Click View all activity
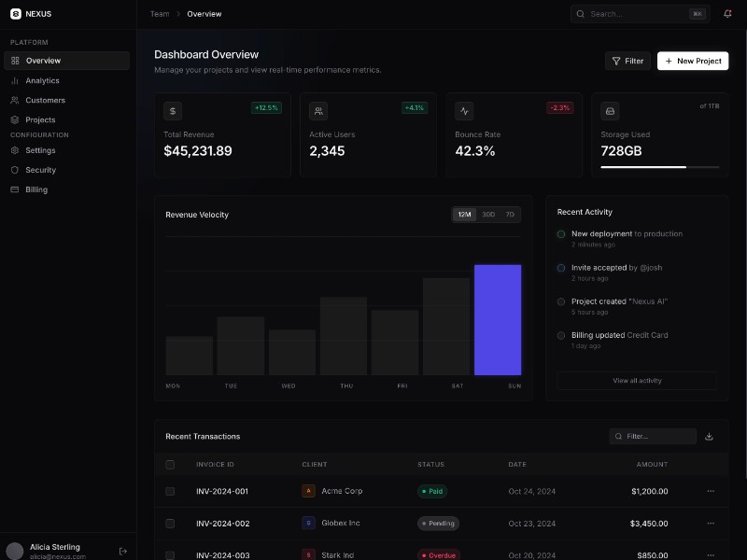Screen dimensions: 747x560 637,381
